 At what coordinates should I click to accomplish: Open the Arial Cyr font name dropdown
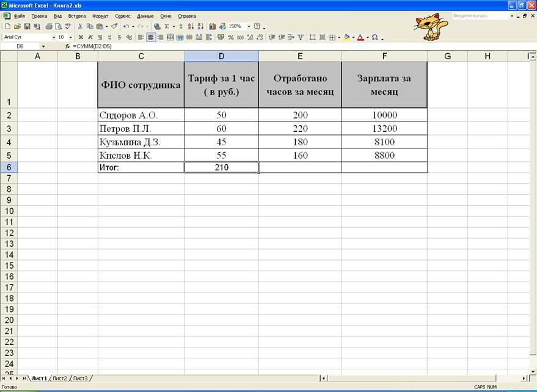(54, 37)
